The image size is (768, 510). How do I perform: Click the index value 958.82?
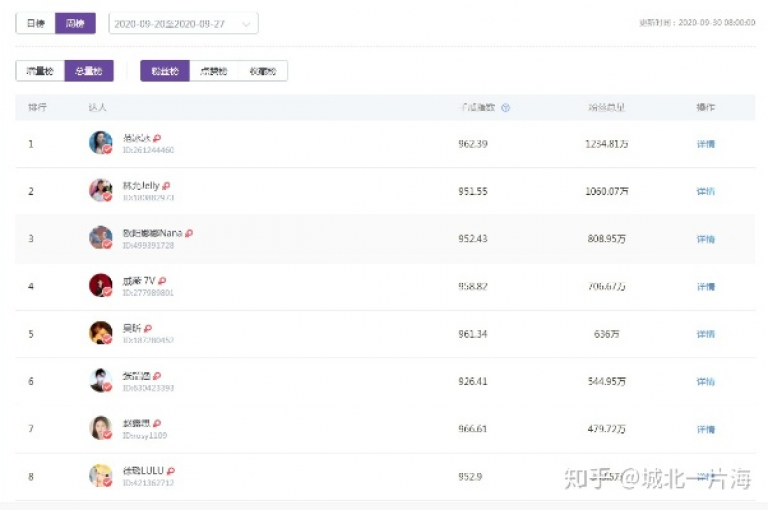pos(473,287)
